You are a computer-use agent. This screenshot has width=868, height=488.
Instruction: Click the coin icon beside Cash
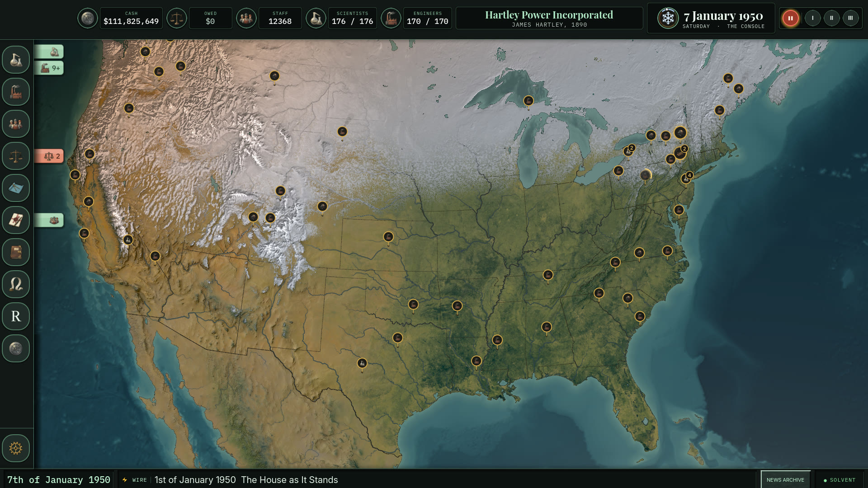point(88,19)
